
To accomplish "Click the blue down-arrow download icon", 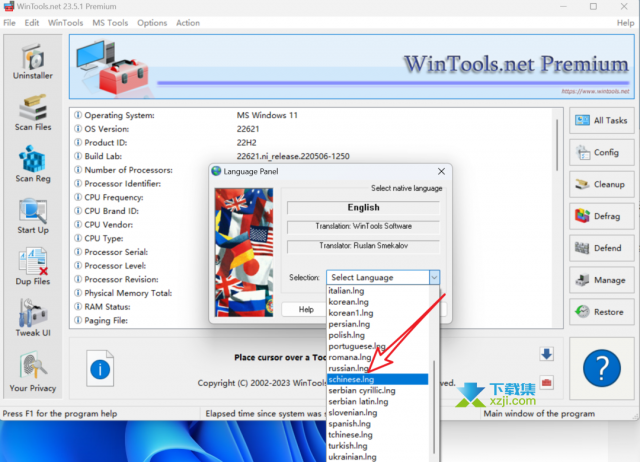I will 547,354.
